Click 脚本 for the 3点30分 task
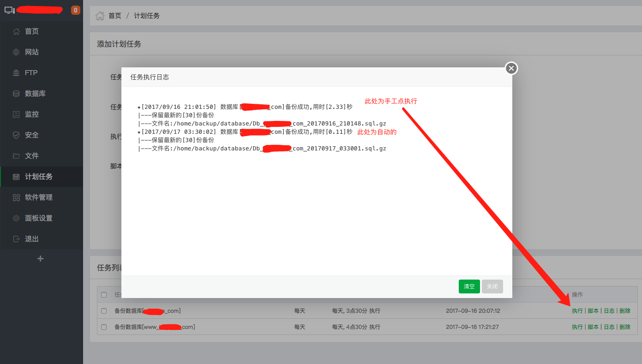 coord(593,311)
